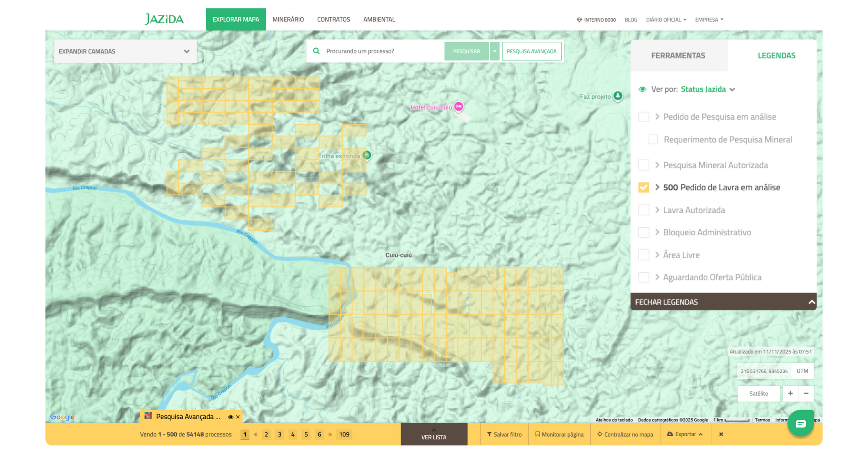868x454 pixels.
Task: Click Ver Lista to show list
Action: [x=434, y=435]
